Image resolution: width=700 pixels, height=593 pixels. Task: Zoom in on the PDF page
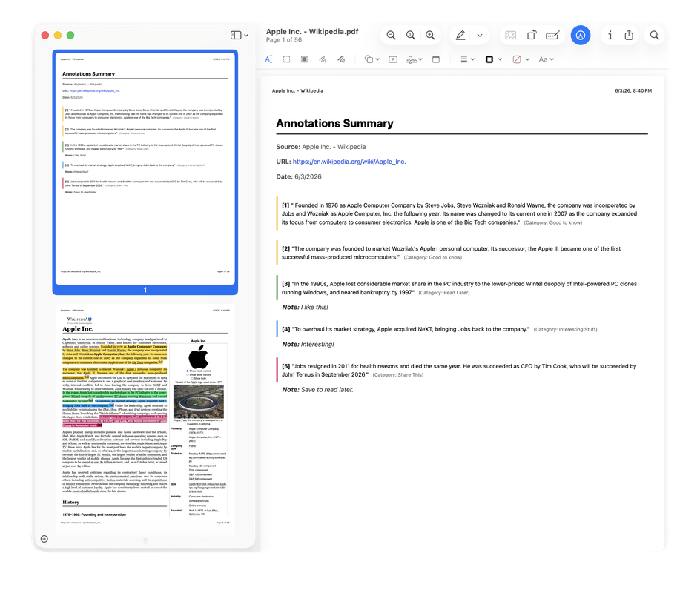pyautogui.click(x=430, y=36)
